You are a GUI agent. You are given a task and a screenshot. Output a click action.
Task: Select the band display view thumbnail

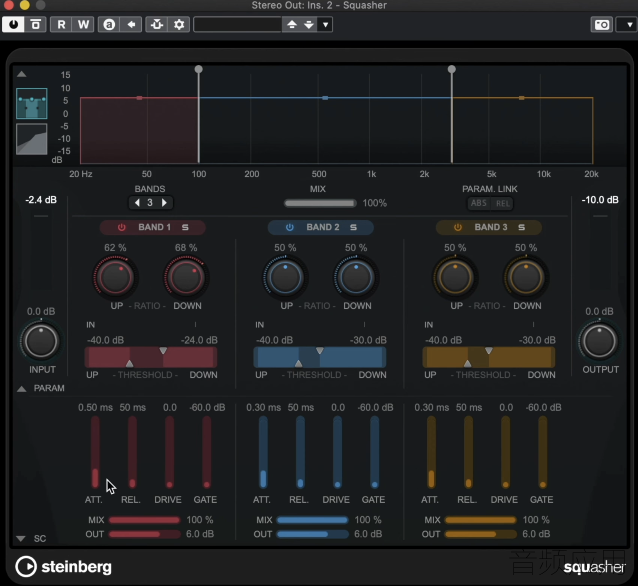pos(32,103)
